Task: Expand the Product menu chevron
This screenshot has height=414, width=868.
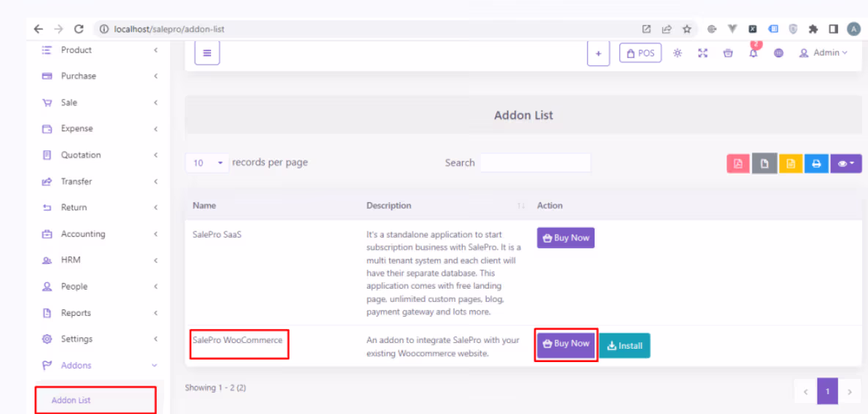Action: (155, 50)
